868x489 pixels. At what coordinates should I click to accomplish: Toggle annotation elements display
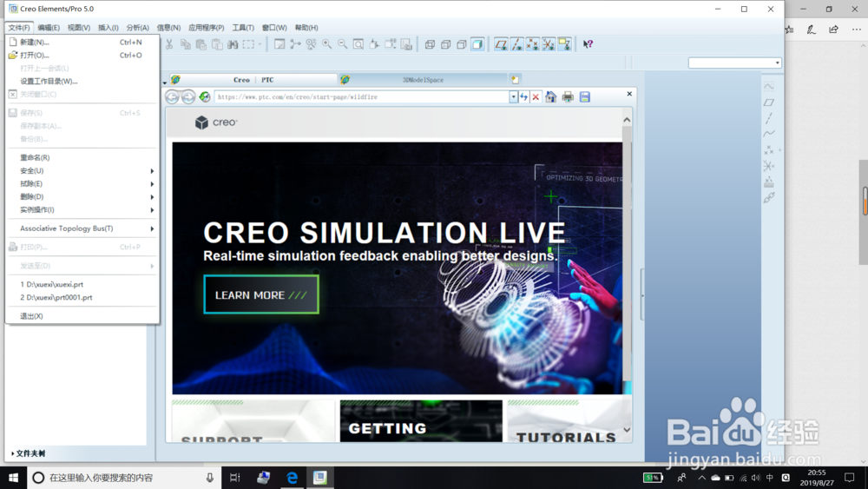[565, 44]
